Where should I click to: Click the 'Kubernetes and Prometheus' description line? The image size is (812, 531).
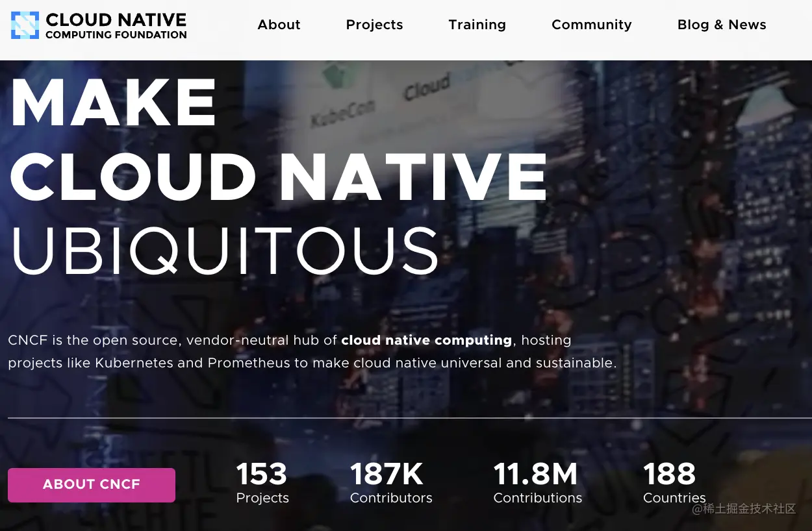tap(312, 363)
